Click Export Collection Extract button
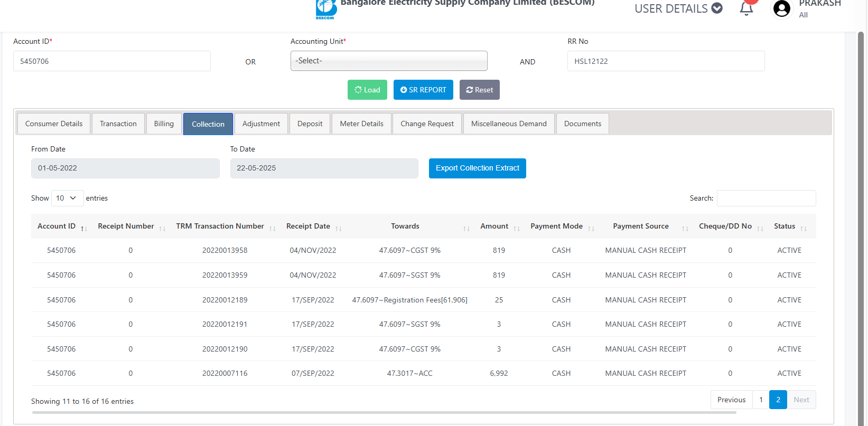Screen dimensions: 868x426 click(477, 168)
